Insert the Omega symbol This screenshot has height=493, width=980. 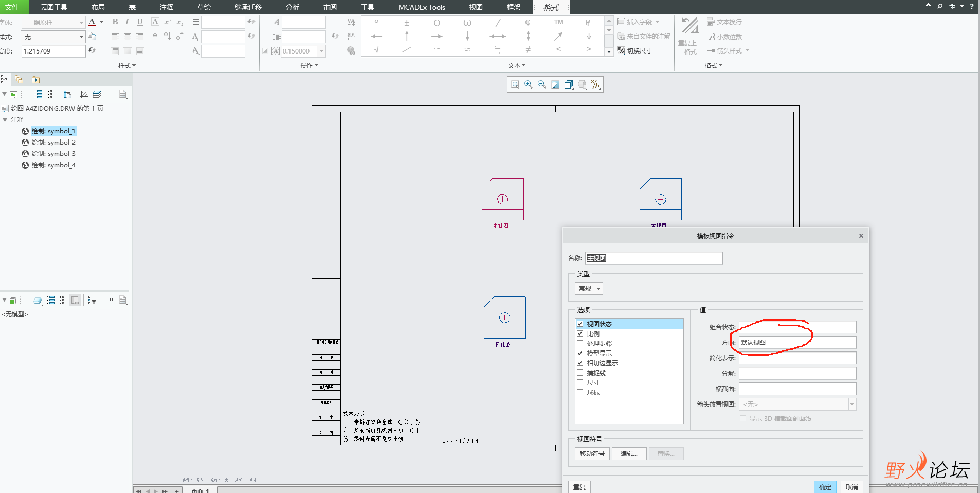tap(437, 23)
